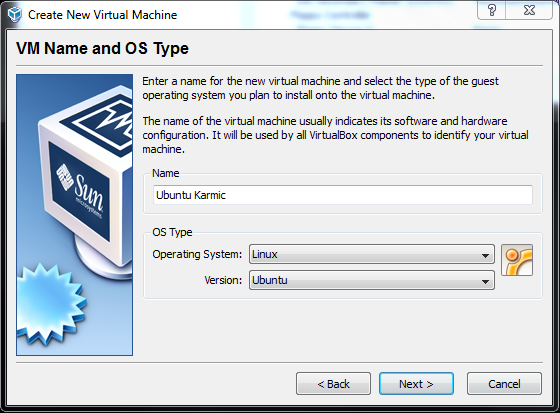Click the Version label

(x=223, y=280)
